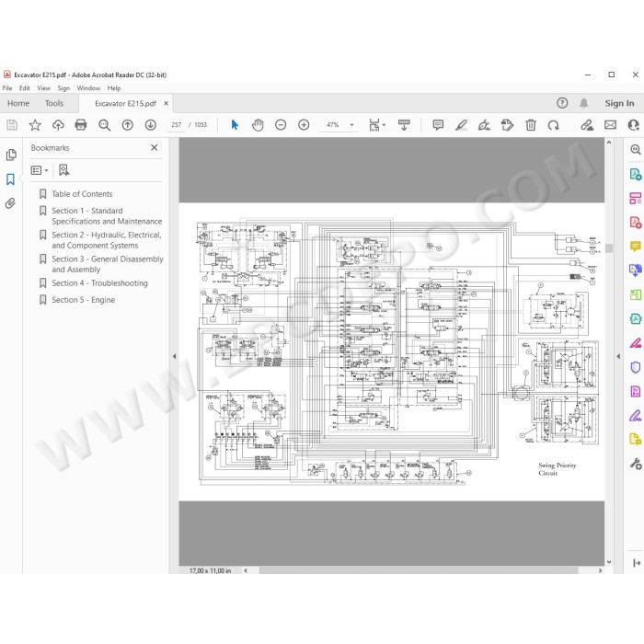Click vertical scrollbar down arrow
The width and height of the screenshot is (644, 644).
pos(609,561)
